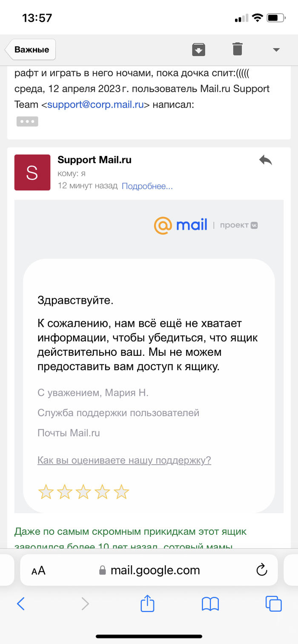The width and height of the screenshot is (298, 644).
Task: Rate support one star
Action: 46,492
